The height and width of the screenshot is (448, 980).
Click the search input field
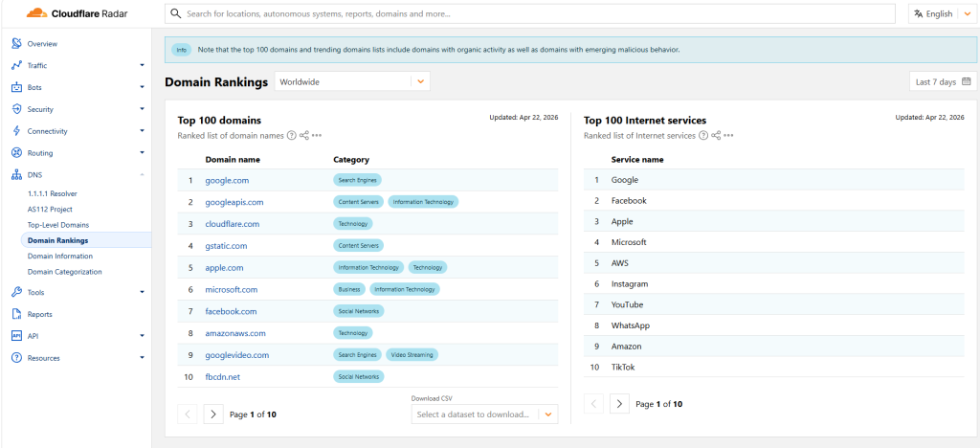tap(531, 14)
